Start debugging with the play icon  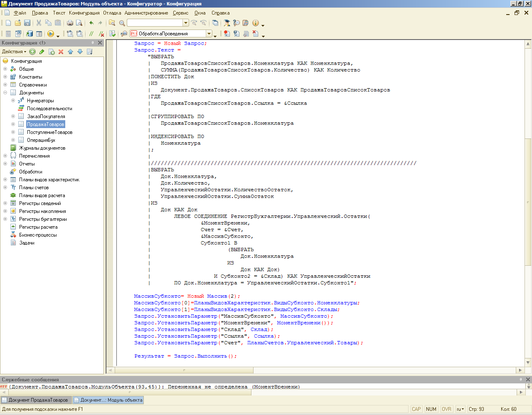(x=51, y=34)
